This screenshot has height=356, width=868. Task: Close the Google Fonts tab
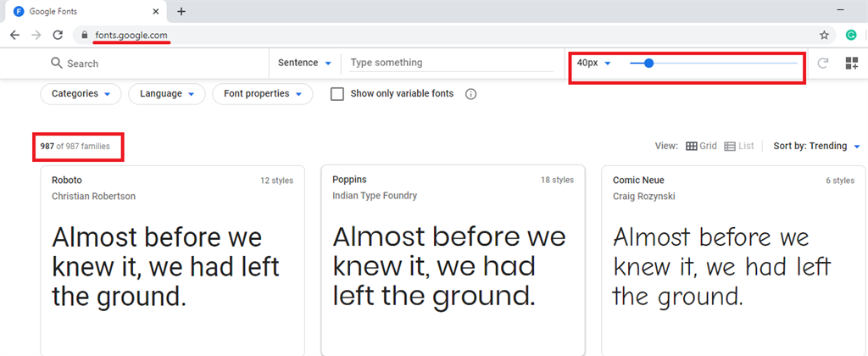click(157, 11)
